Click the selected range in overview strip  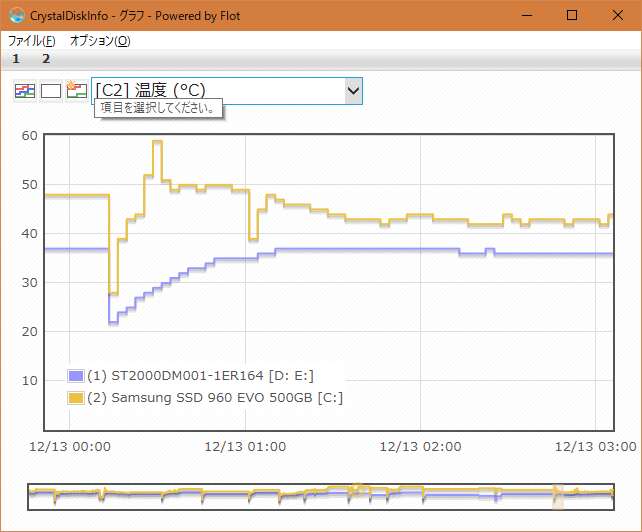[x=558, y=497]
